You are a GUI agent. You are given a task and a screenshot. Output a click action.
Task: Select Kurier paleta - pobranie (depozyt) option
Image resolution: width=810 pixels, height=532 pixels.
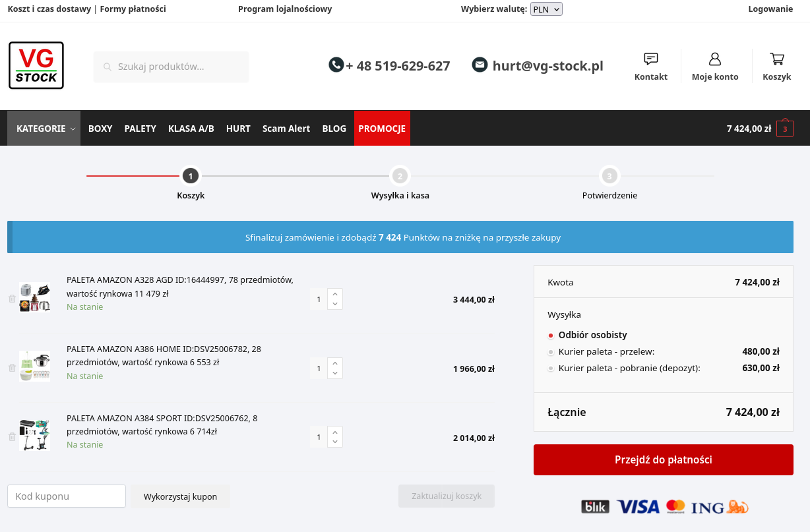tap(551, 369)
